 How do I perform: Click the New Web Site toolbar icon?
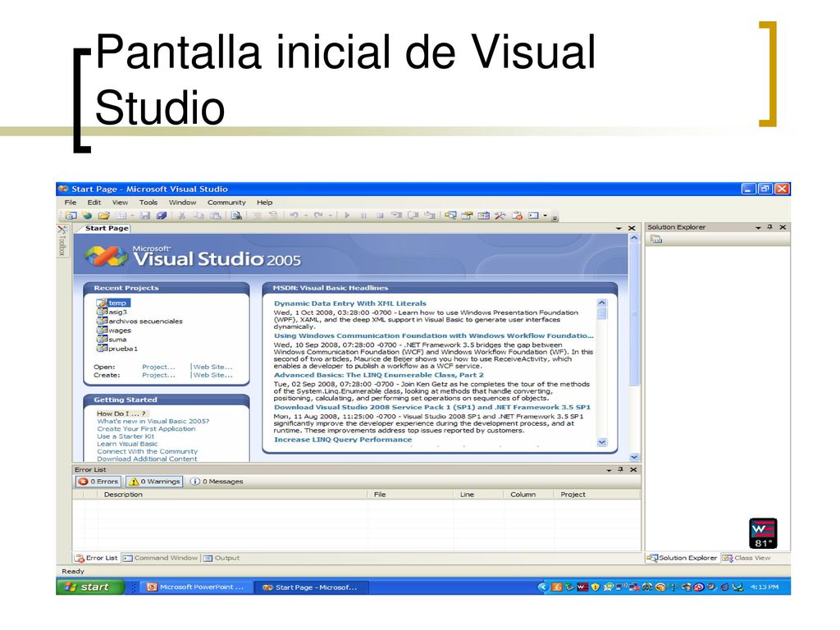[x=87, y=216]
